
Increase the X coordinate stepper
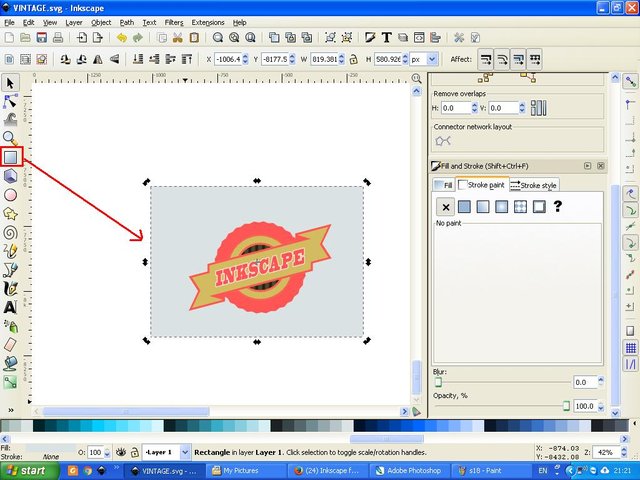point(245,56)
